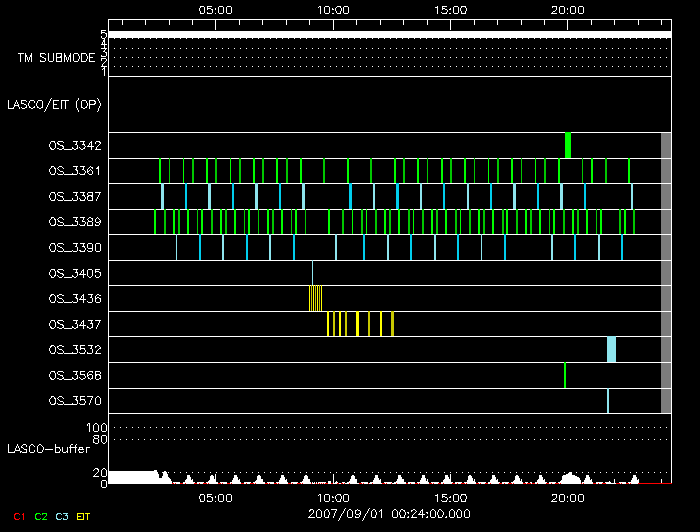The image size is (700, 532).
Task: Click the red C1 legend label
Action: click(x=19, y=516)
